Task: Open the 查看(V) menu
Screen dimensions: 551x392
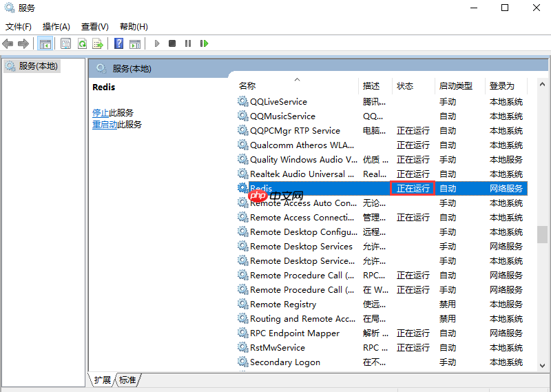Action: coord(95,27)
